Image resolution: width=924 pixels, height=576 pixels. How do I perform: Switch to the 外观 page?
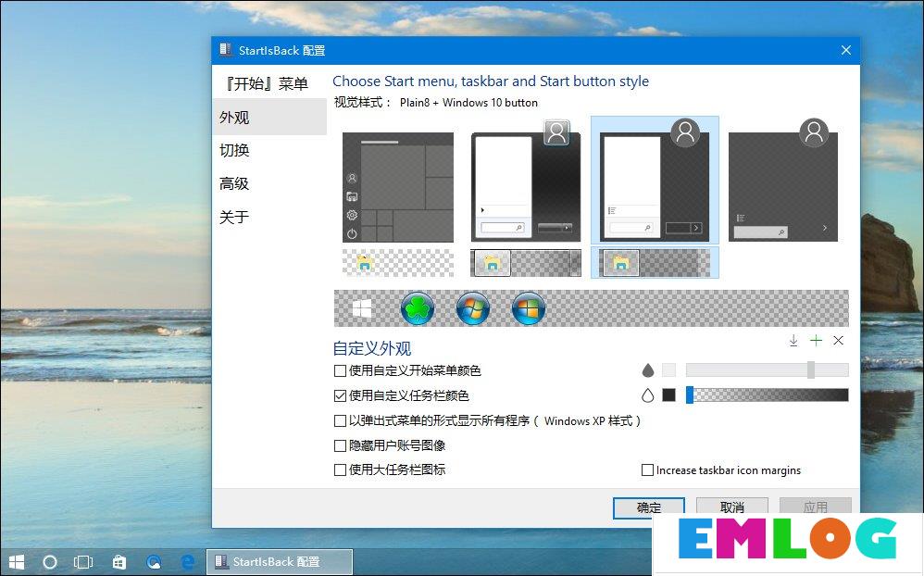[268, 118]
